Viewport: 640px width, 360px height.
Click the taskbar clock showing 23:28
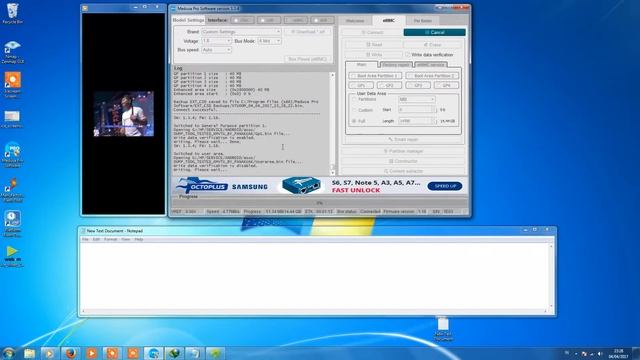coord(618,353)
